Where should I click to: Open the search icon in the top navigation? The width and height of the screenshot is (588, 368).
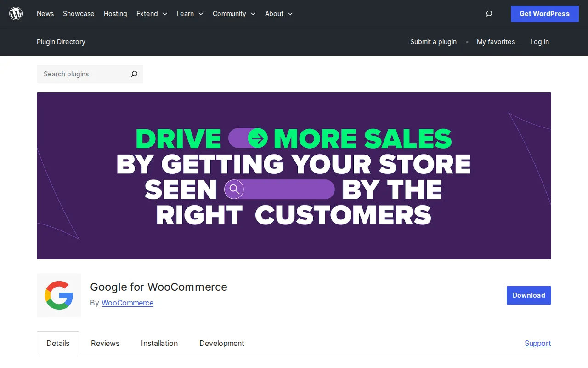click(489, 14)
